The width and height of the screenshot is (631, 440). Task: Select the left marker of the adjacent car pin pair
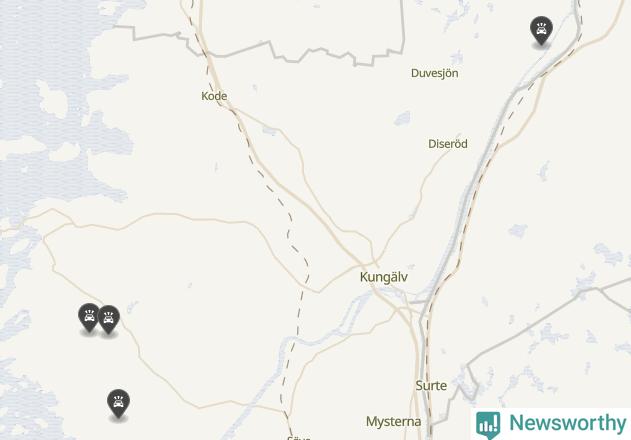point(89,317)
